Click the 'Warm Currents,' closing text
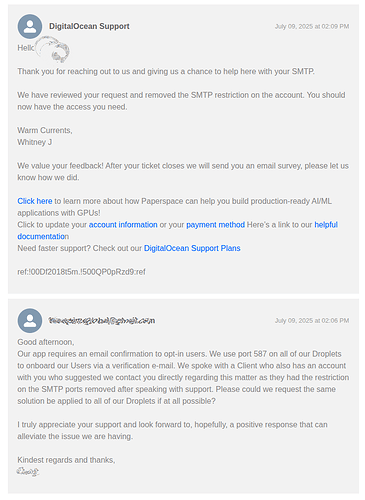The width and height of the screenshot is (365, 500). click(x=45, y=130)
